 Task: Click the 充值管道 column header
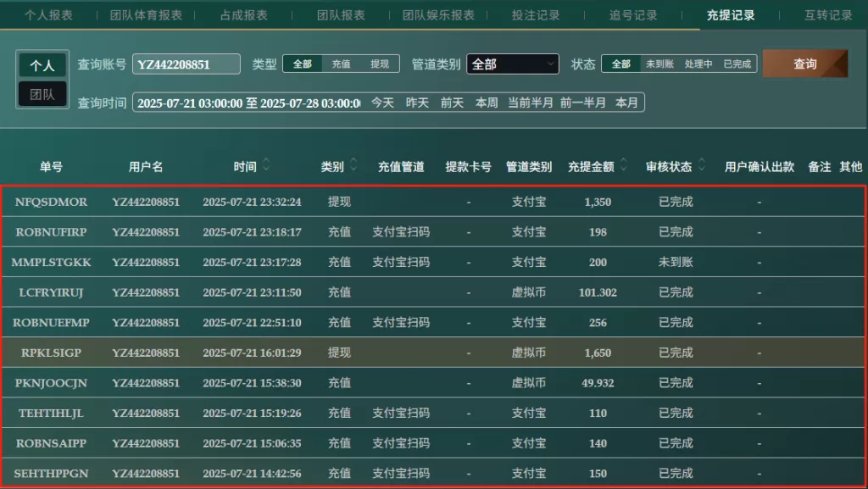[x=401, y=166]
